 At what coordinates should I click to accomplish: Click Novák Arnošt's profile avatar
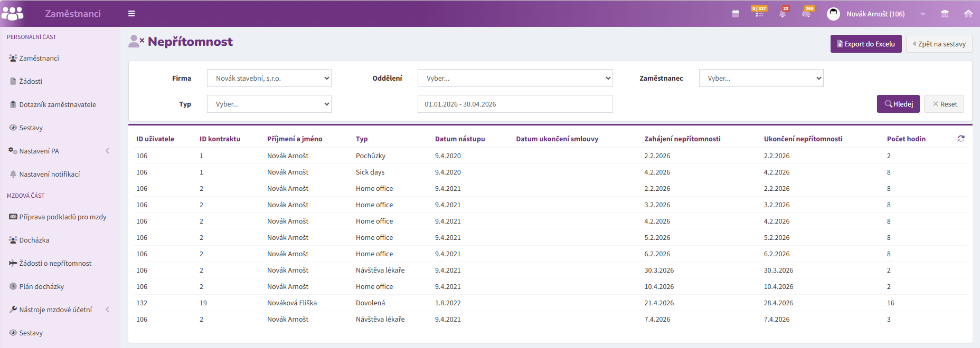tap(833, 14)
